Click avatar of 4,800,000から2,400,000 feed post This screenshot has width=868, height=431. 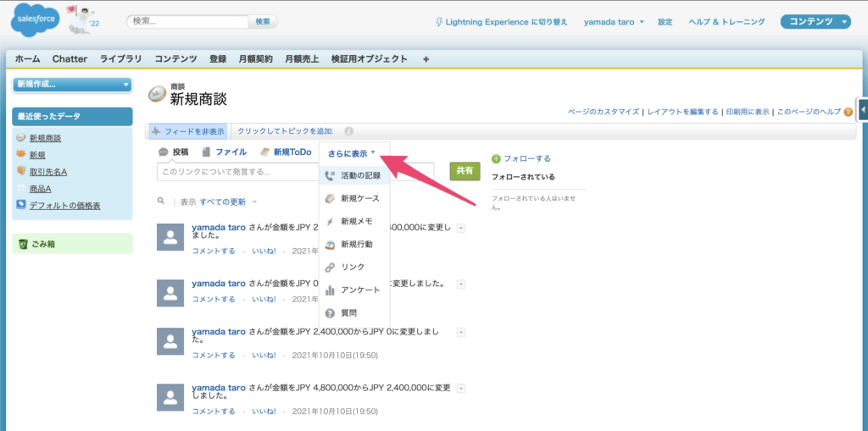point(171,397)
